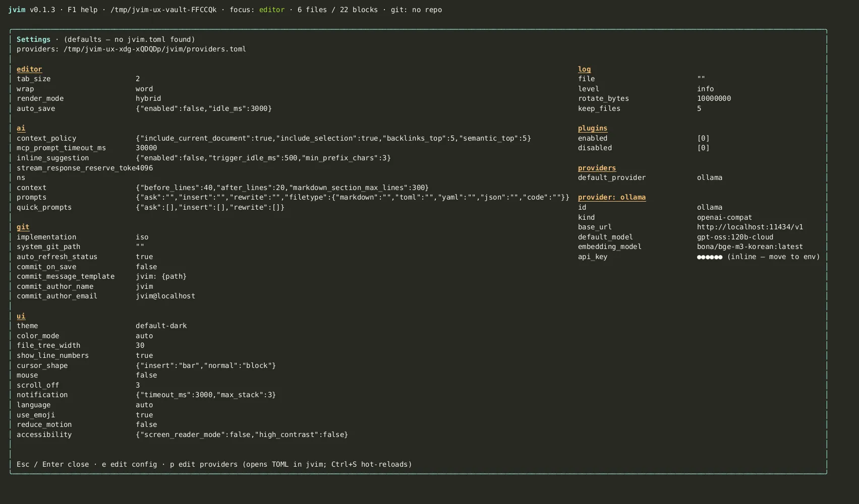This screenshot has height=504, width=859.
Task: Click the 'plugins' section heading
Action: coord(593,128)
